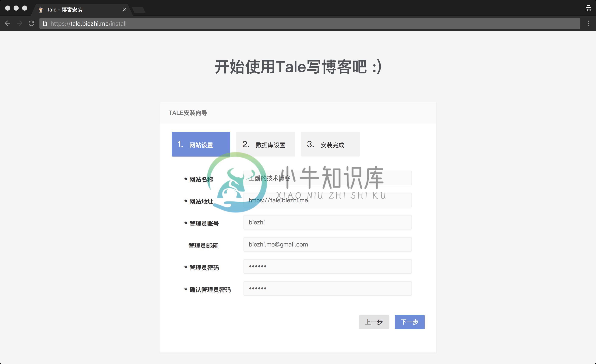596x364 pixels.
Task: Click the page info icon in address bar
Action: (45, 24)
